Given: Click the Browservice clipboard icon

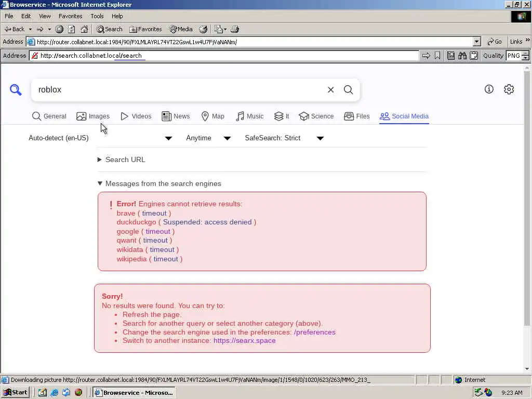Looking at the screenshot, I should click(474, 56).
